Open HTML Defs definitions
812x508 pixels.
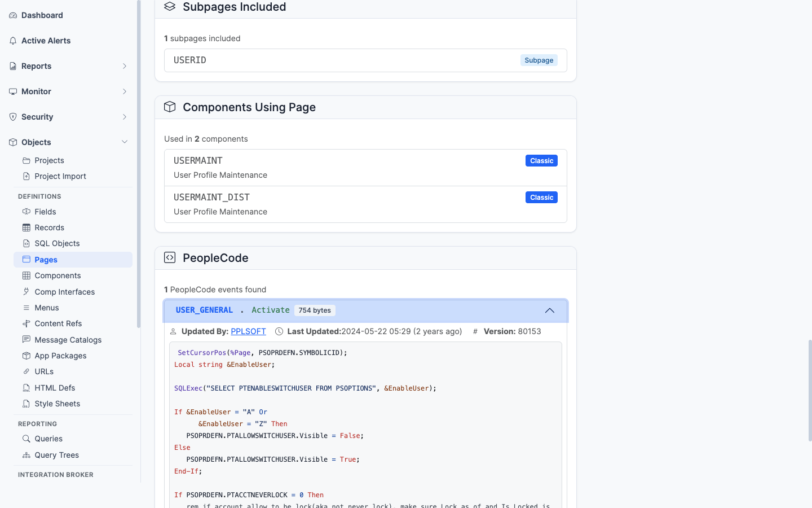tap(55, 388)
